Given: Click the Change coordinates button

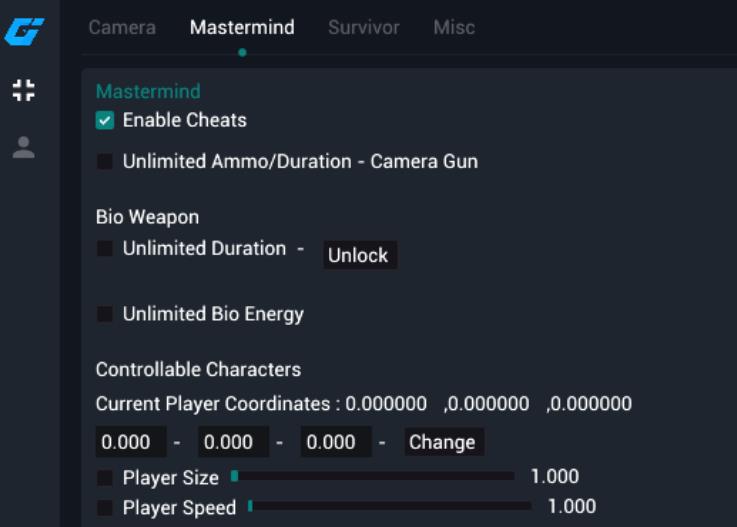Looking at the screenshot, I should pyautogui.click(x=442, y=442).
